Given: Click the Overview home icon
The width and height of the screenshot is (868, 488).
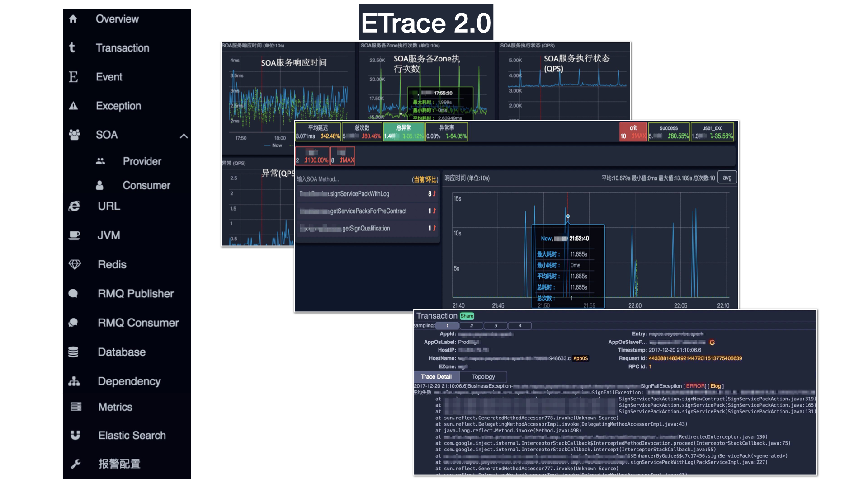Looking at the screenshot, I should click(x=73, y=19).
